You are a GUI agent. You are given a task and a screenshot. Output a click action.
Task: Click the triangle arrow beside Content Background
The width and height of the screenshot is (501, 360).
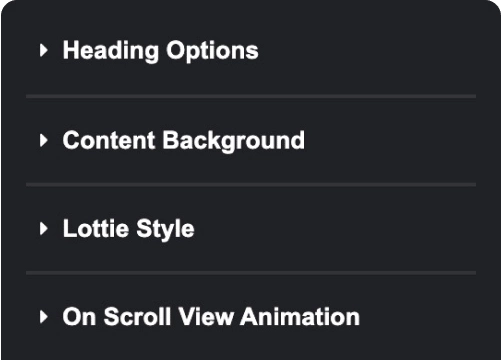click(44, 140)
